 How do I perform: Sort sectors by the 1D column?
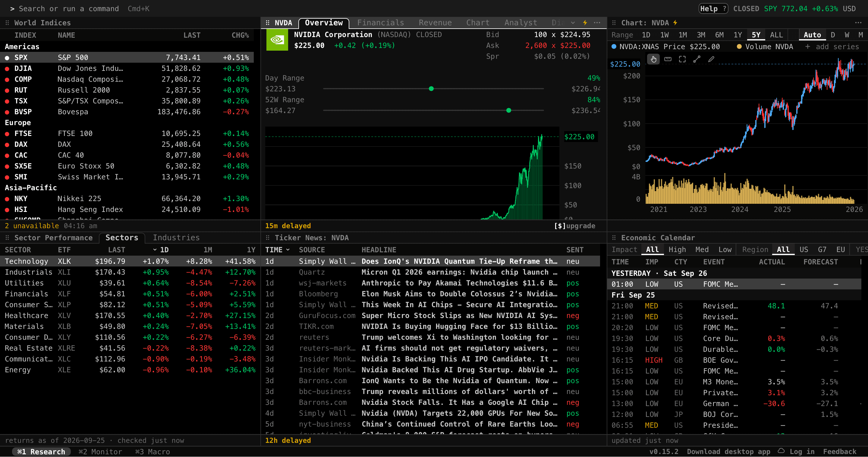point(161,250)
